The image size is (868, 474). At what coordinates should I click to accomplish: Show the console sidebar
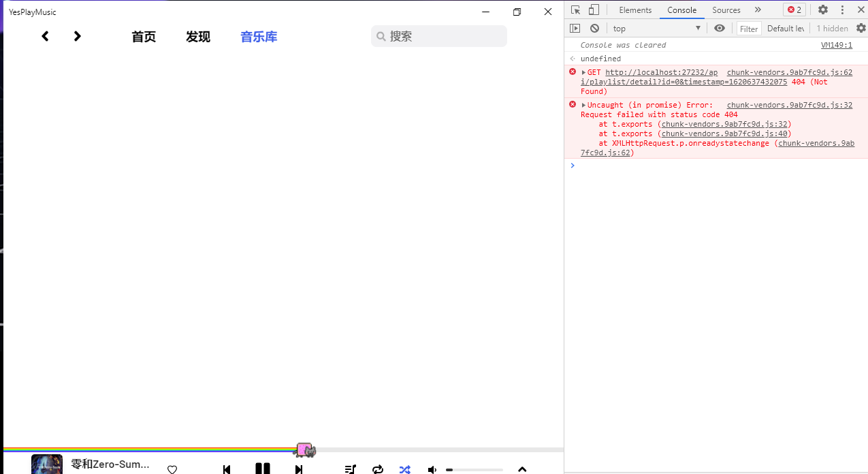click(575, 28)
